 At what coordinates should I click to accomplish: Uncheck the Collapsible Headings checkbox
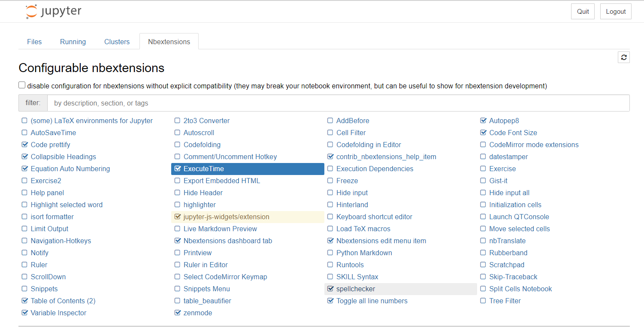[x=24, y=157]
